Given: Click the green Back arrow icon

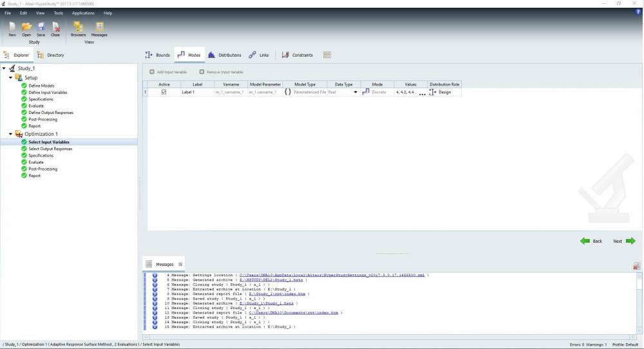Looking at the screenshot, I should [585, 241].
